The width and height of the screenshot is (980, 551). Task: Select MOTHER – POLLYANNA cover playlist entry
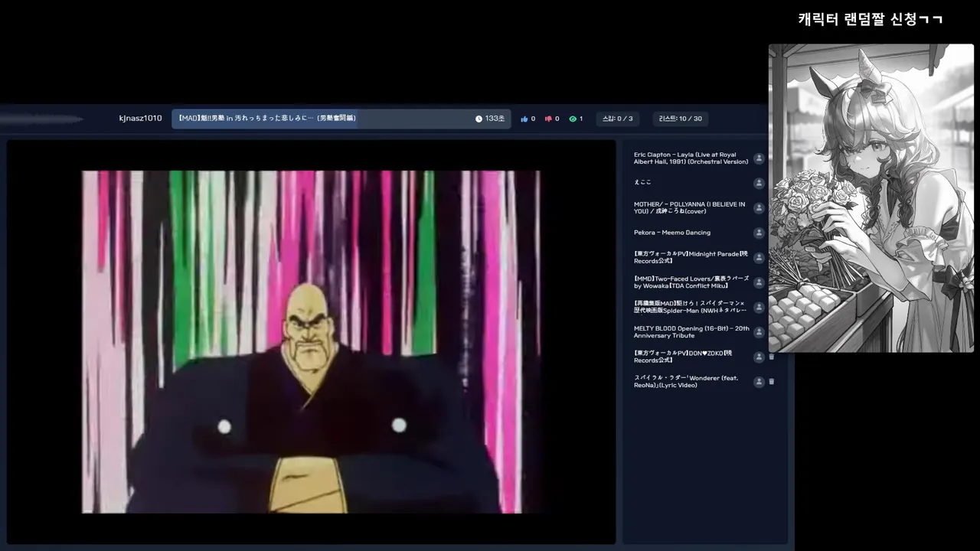[x=689, y=208]
